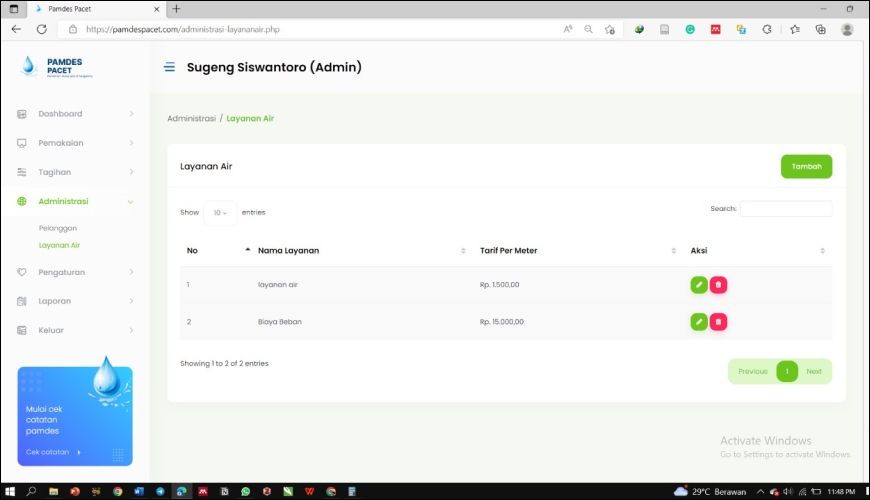Open the show entries count dropdown

coord(220,213)
